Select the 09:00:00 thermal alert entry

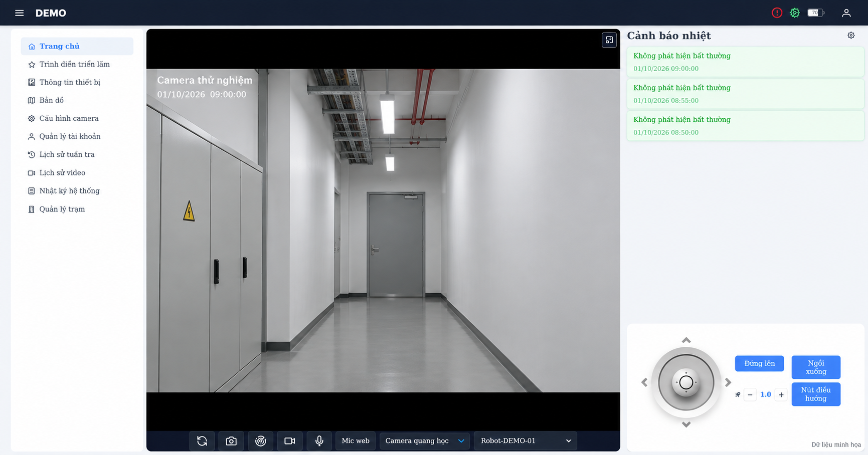click(745, 62)
